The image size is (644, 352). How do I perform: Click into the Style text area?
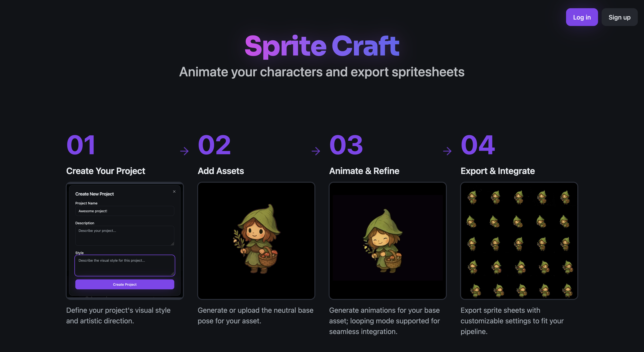click(125, 265)
